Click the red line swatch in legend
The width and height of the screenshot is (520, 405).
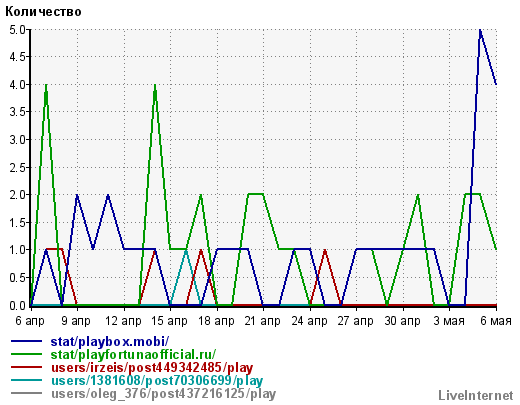(x=27, y=367)
